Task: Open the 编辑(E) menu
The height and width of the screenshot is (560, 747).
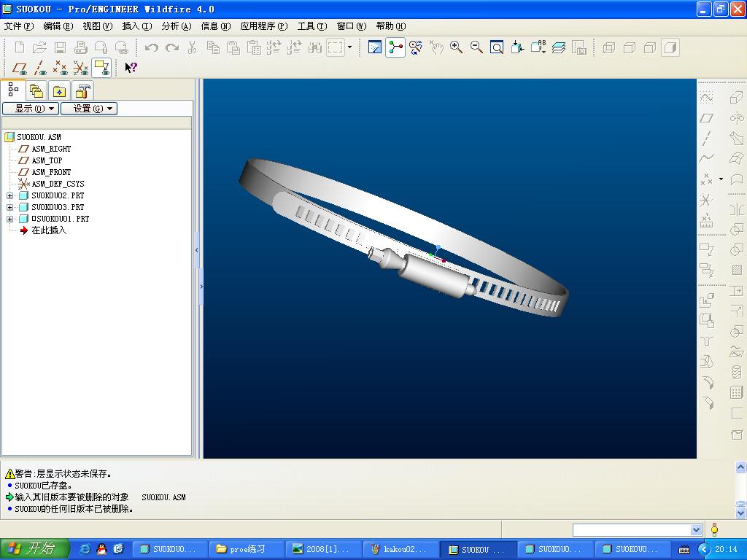Action: 58,26
